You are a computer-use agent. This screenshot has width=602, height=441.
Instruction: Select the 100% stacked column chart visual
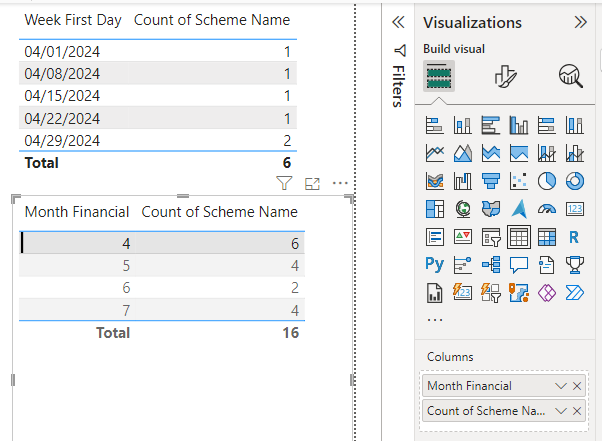(x=575, y=125)
